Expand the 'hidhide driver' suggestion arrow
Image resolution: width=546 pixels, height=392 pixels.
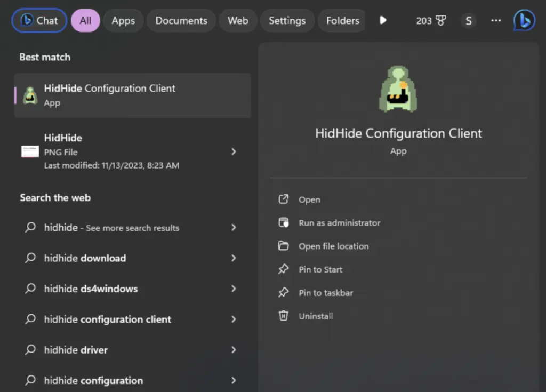pyautogui.click(x=234, y=350)
